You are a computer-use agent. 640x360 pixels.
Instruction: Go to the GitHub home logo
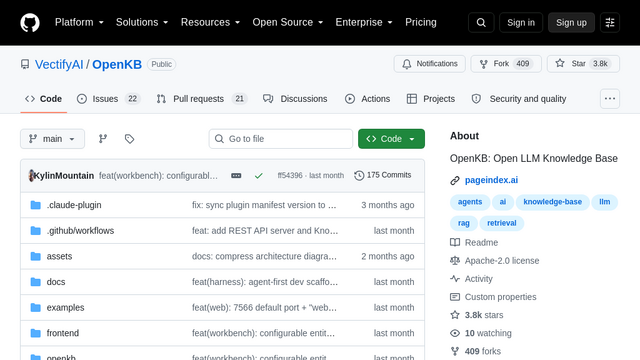point(30,22)
